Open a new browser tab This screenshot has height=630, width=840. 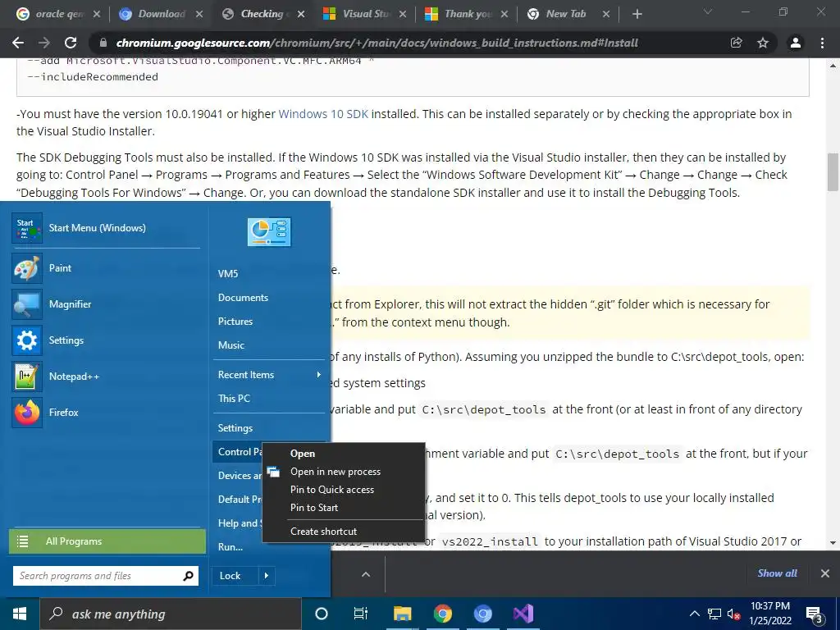coord(637,14)
